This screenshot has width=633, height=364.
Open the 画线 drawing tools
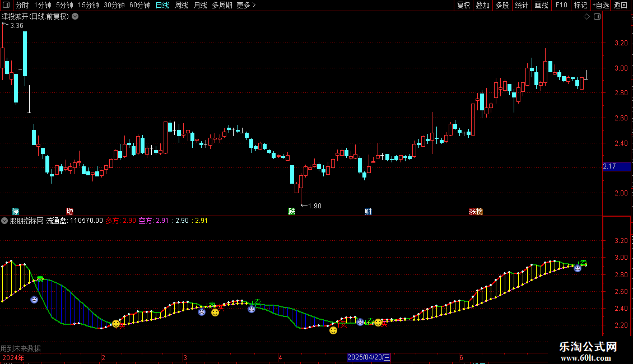pyautogui.click(x=541, y=5)
